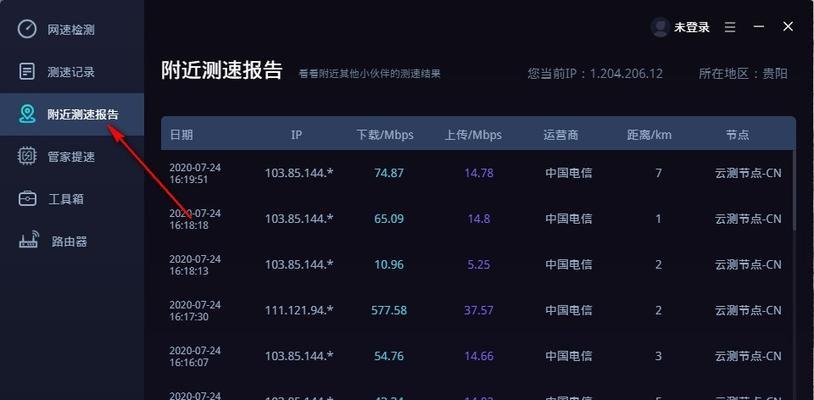This screenshot has width=814, height=400.
Task: Open the 测速记录 page
Action: (x=72, y=72)
